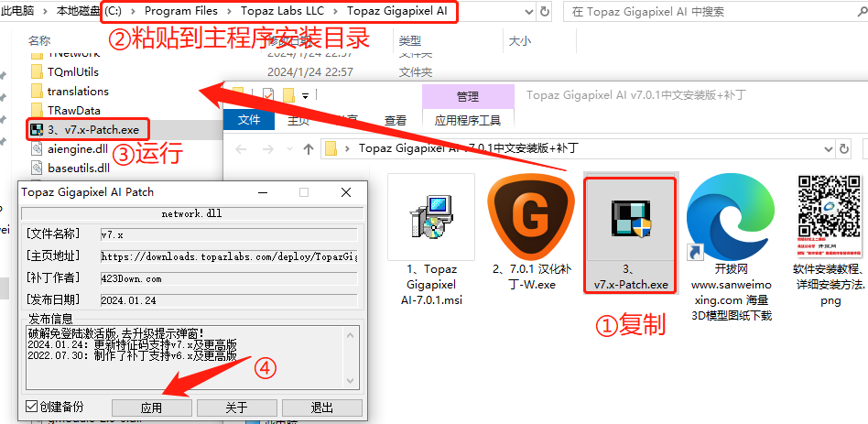The width and height of the screenshot is (868, 424).
Task: Click the 退出 button in patch dialog
Action: (321, 408)
